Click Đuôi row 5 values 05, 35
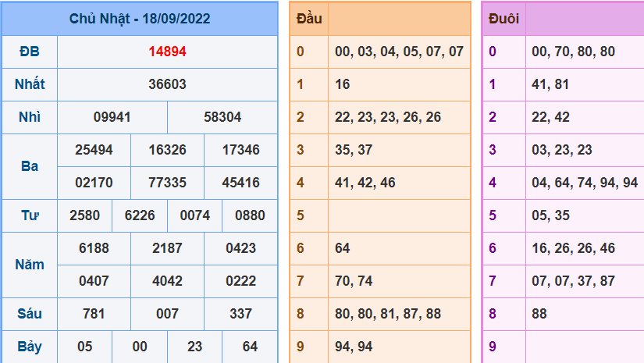644x363 pixels. [x=550, y=216]
